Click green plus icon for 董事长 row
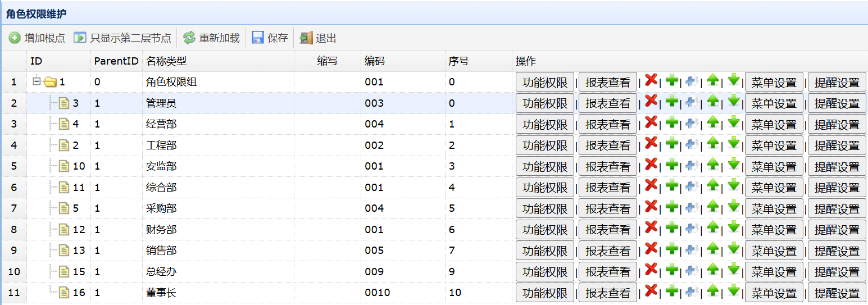868x305 pixels. tap(672, 291)
